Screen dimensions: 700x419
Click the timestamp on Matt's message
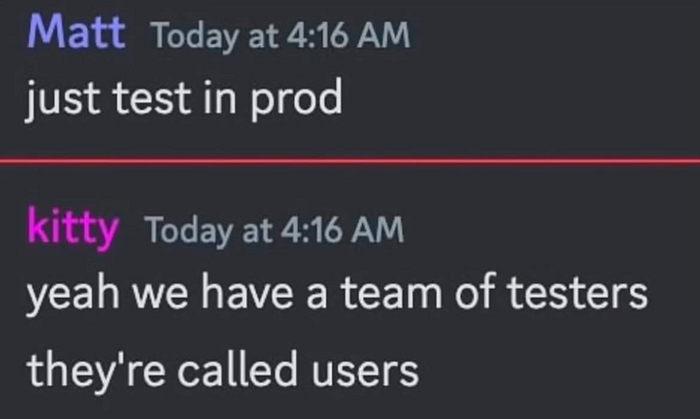[x=279, y=36]
